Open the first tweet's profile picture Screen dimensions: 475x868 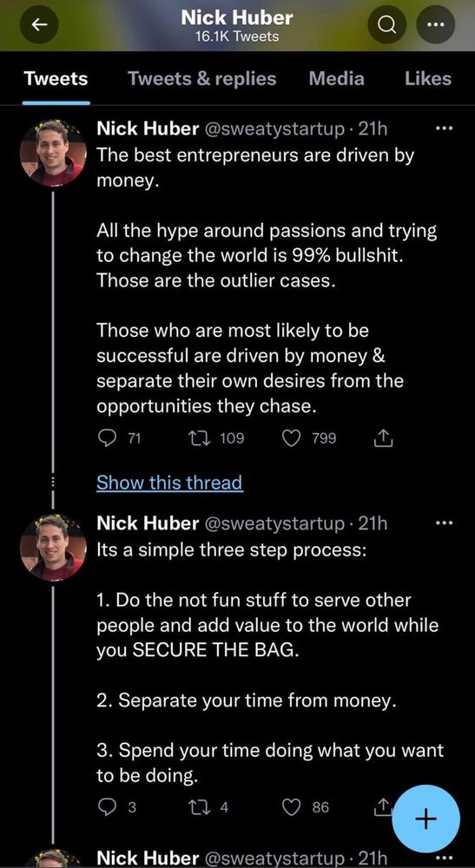(53, 152)
